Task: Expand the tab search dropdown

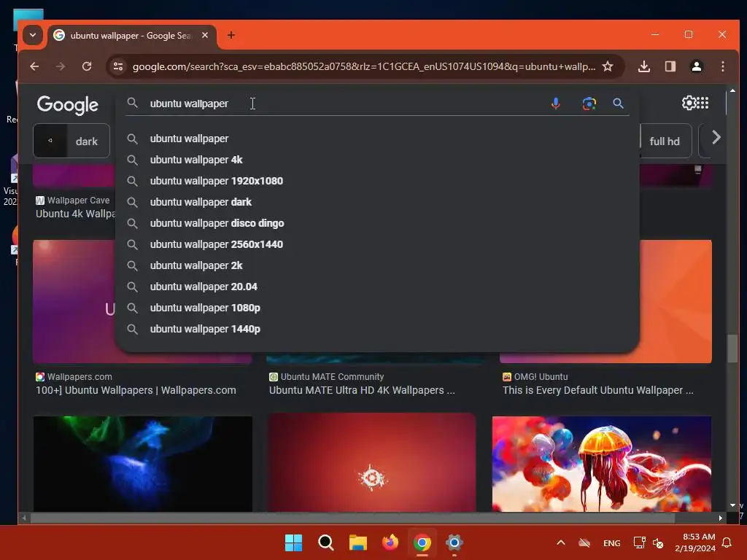Action: click(x=33, y=35)
